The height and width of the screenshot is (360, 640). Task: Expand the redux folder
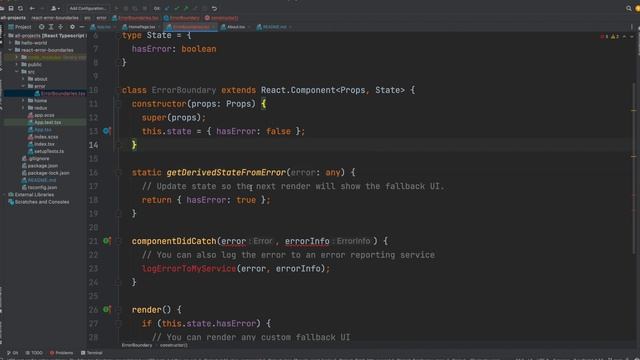pyautogui.click(x=23, y=108)
